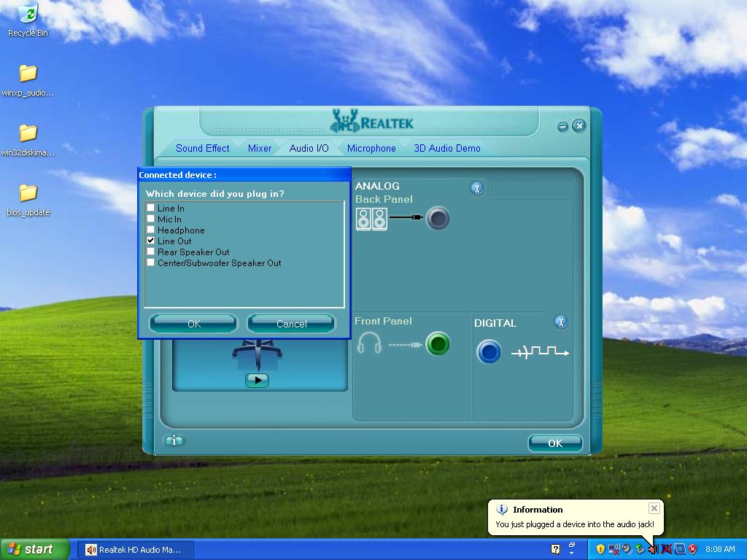Click the Safely Remove Hardware tray icon

tap(640, 549)
